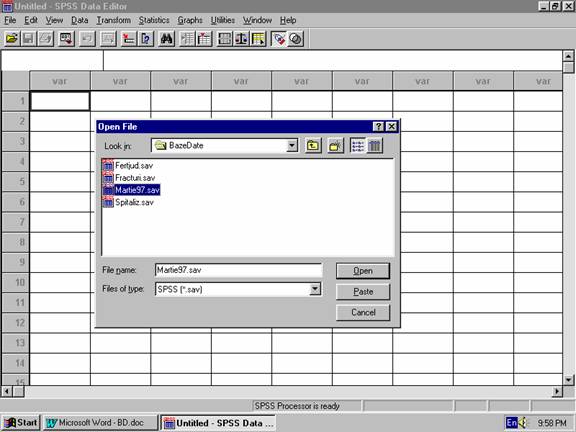The height and width of the screenshot is (432, 576).
Task: Click the Dialog Recall toolbar icon
Action: click(x=66, y=39)
